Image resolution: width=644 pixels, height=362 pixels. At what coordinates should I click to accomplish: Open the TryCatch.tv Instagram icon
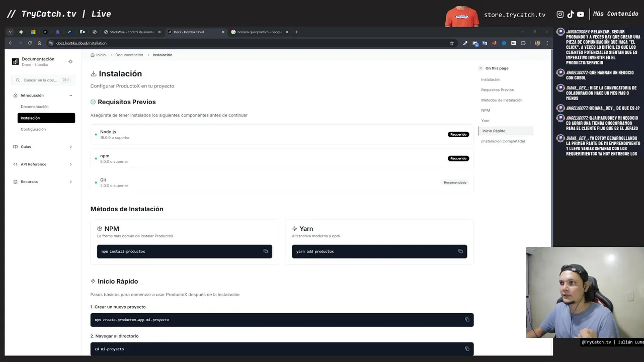560,15
